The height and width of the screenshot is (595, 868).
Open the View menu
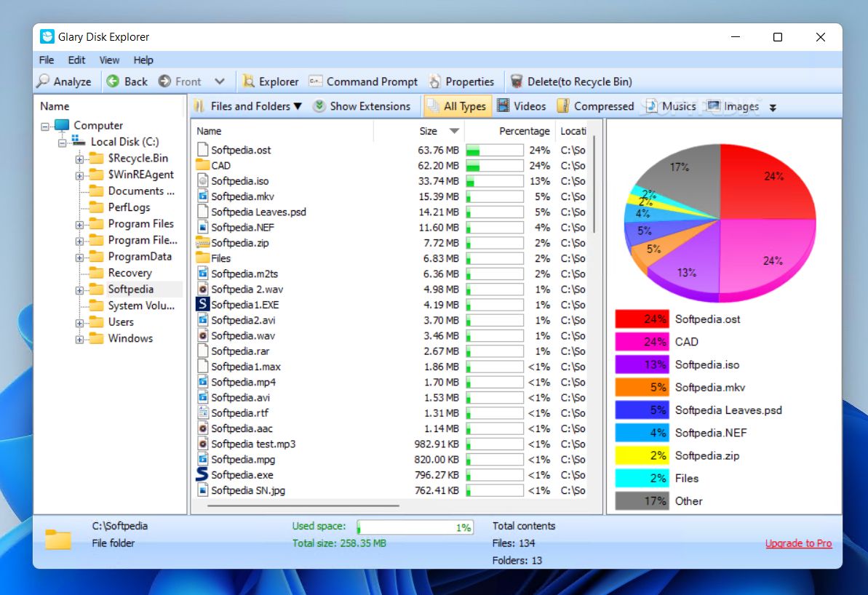point(109,60)
